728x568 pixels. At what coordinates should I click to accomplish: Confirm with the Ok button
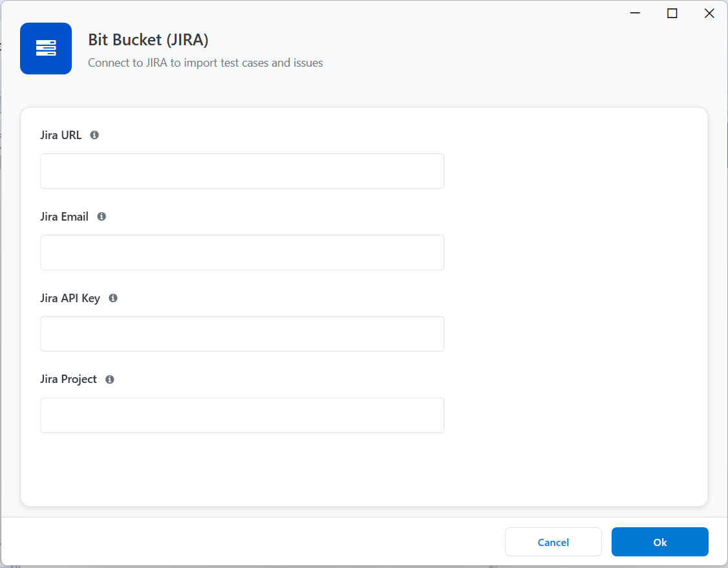tap(659, 542)
